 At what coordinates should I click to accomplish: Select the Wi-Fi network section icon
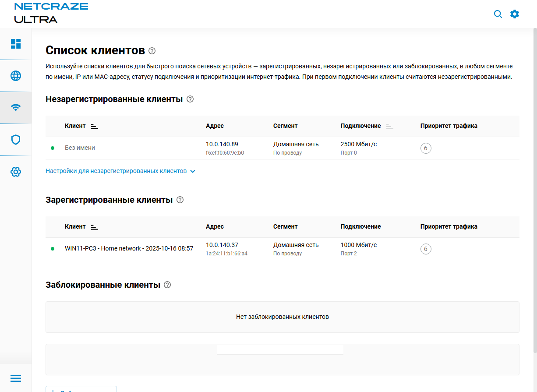tap(16, 108)
